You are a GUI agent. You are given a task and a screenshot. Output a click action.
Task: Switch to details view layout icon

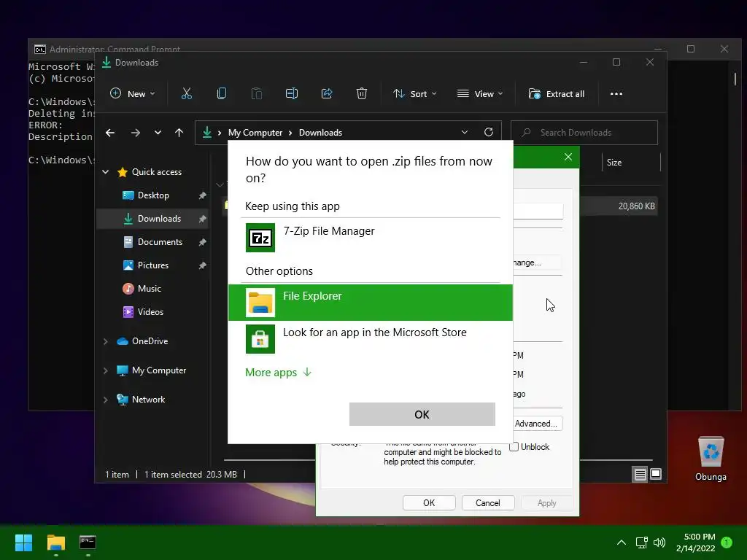[x=640, y=474]
